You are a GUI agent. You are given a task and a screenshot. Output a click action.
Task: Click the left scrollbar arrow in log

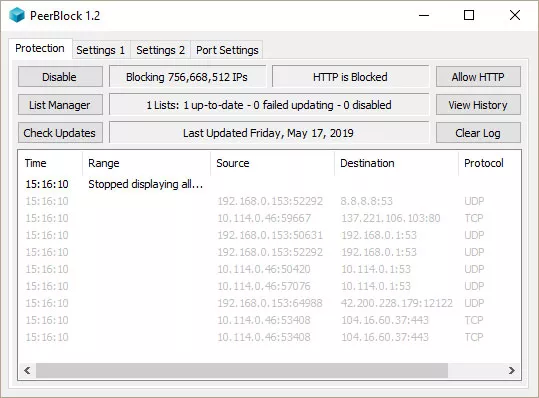click(x=27, y=371)
